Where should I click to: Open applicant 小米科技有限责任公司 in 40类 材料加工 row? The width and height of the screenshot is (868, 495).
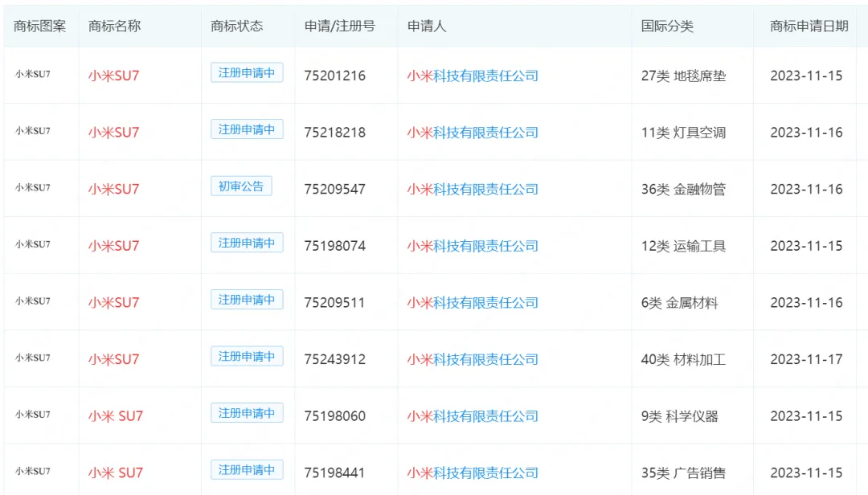pyautogui.click(x=473, y=359)
